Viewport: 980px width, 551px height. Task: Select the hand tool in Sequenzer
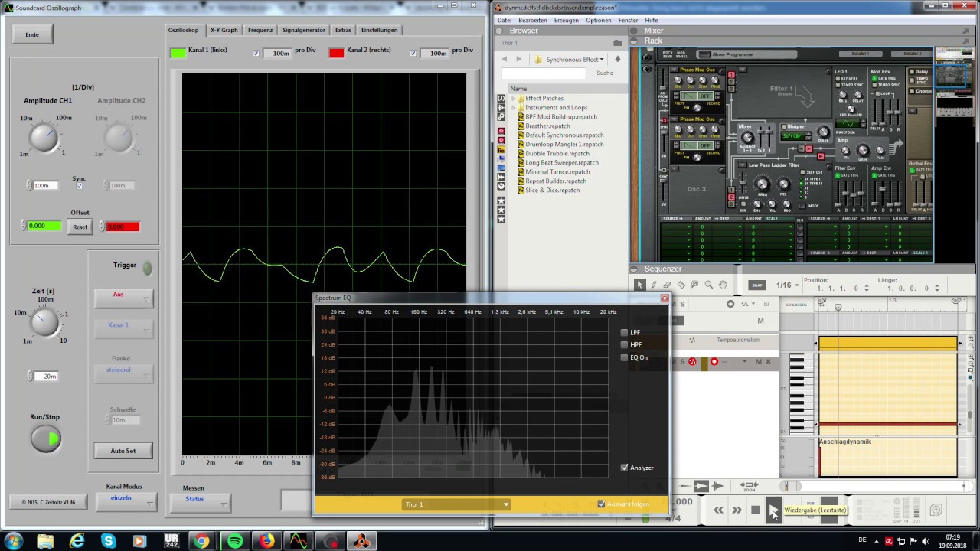pos(723,285)
